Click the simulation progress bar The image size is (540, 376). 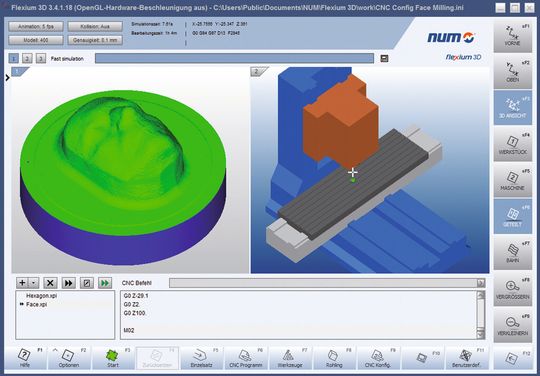coord(234,58)
